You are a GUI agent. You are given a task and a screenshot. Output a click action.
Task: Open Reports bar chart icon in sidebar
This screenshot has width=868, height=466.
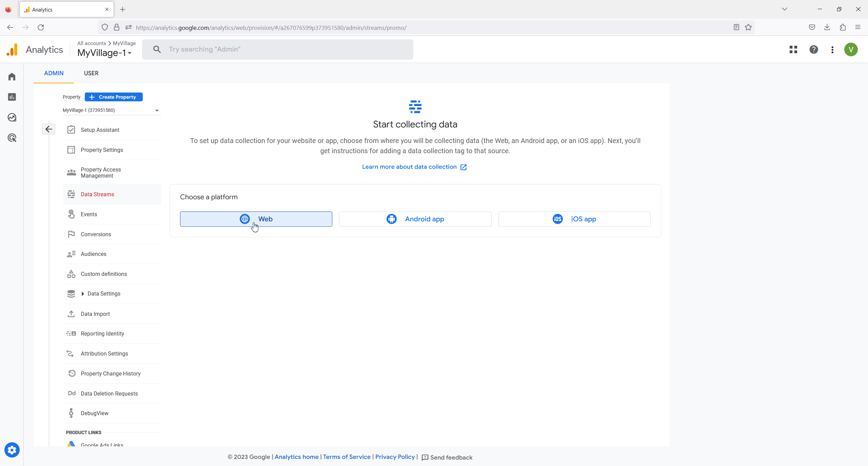(x=12, y=97)
